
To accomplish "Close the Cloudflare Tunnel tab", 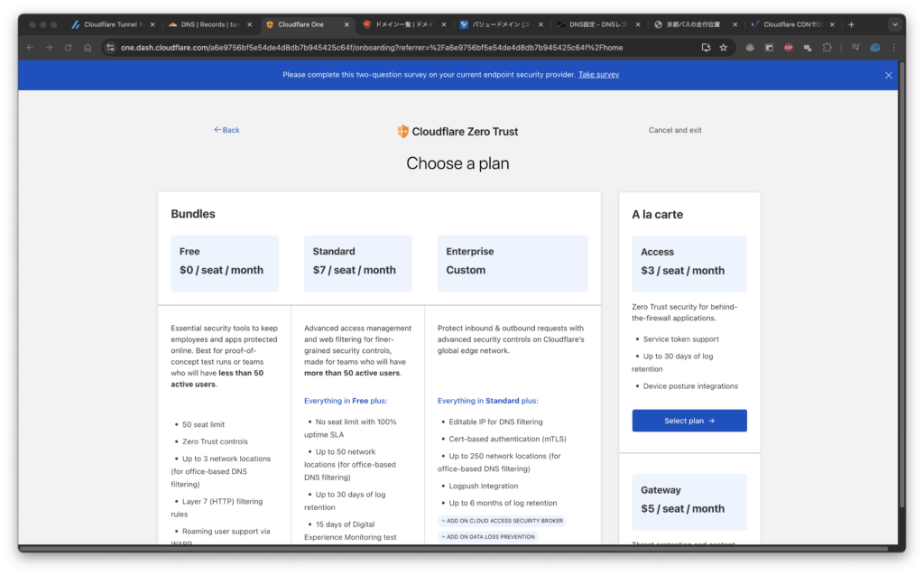I will pos(152,24).
